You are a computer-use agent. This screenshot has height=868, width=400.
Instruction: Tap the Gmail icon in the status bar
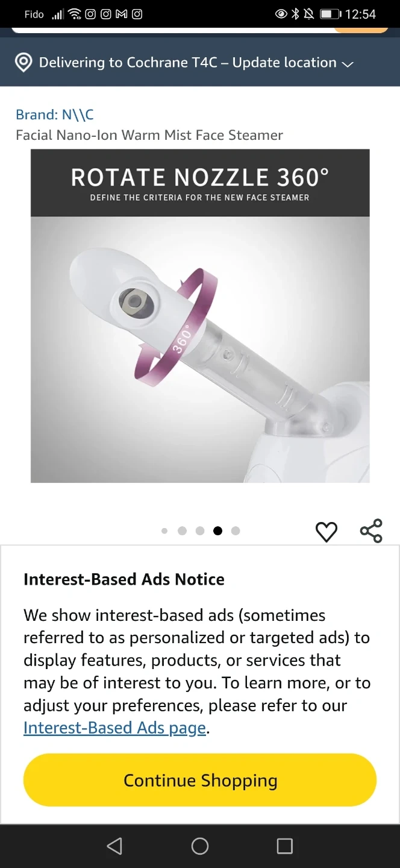click(122, 14)
